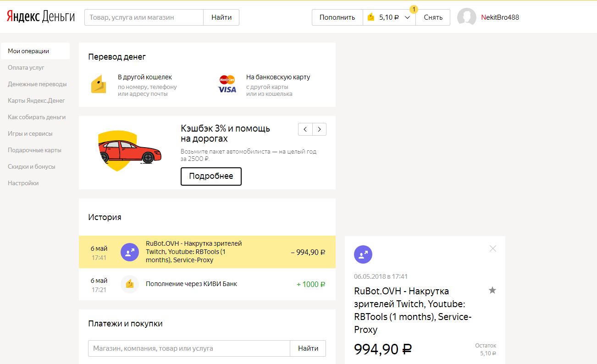The image size is (597, 364).
Task: Click the purple icon in the details panel
Action: [x=363, y=254]
